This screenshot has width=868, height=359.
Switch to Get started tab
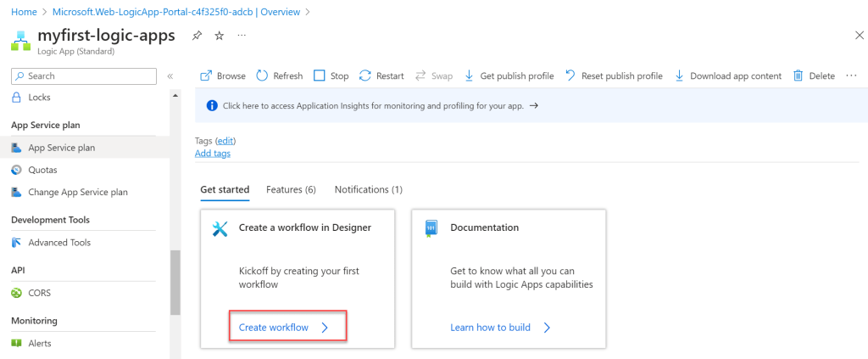click(x=225, y=189)
